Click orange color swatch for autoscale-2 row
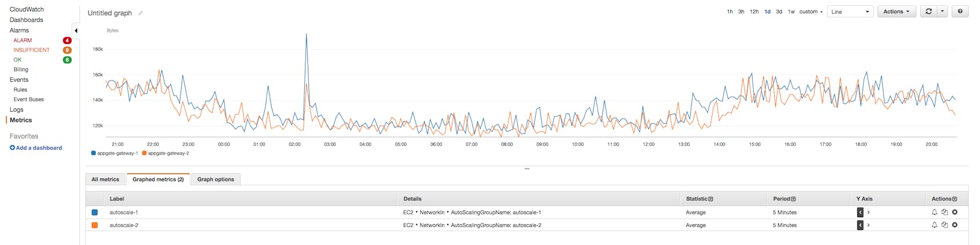The image size is (980, 245). (x=95, y=225)
